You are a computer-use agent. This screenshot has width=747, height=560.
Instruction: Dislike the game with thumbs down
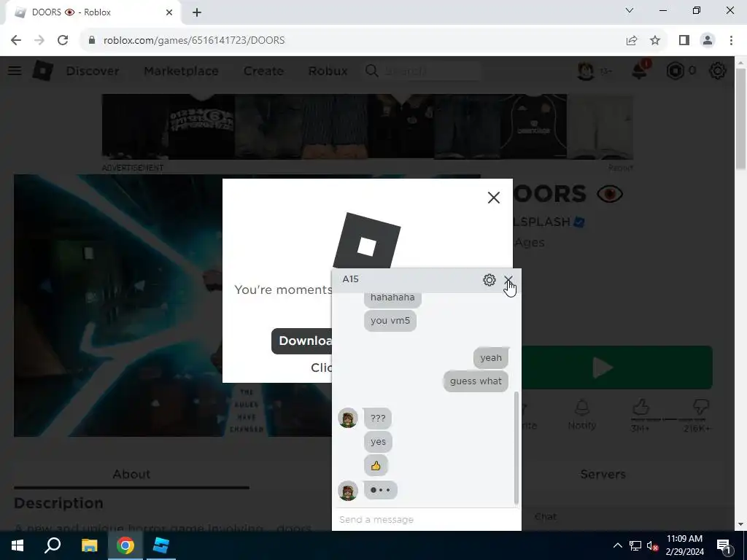[x=700, y=408]
